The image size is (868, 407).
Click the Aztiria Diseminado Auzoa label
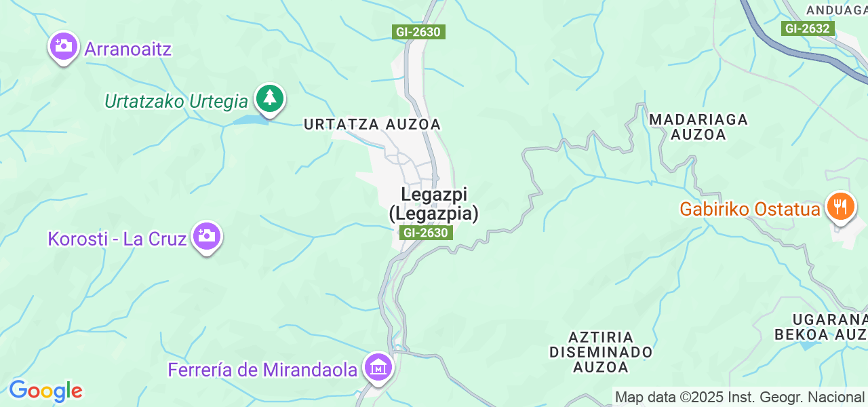coord(601,352)
